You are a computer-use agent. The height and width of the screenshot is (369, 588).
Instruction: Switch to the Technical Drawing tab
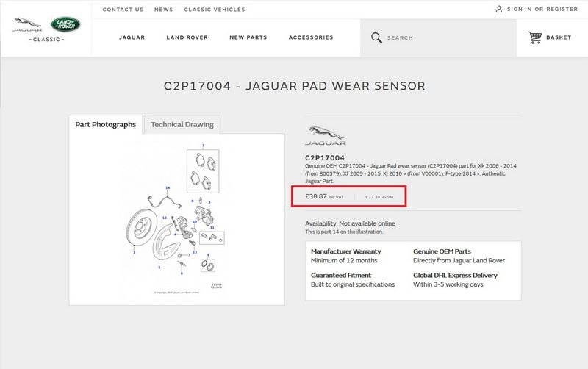182,125
